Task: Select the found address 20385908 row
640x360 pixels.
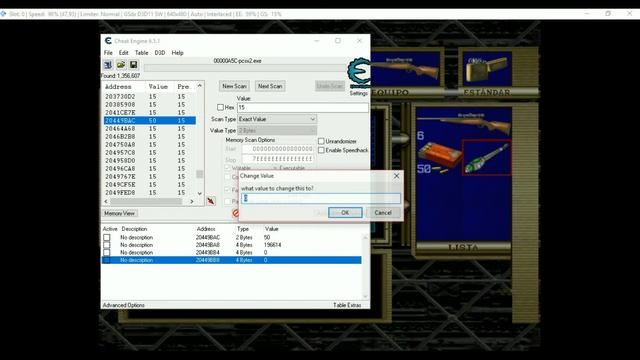Action: [150, 104]
